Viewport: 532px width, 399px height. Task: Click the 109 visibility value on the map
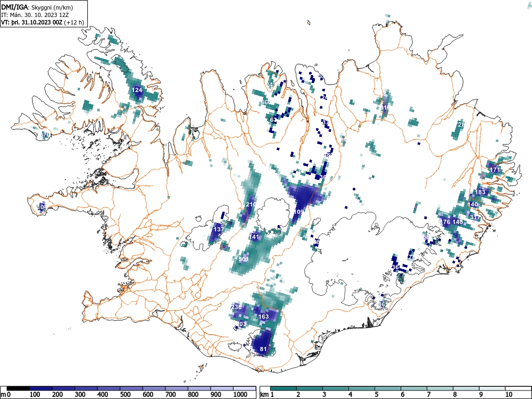[298, 212]
